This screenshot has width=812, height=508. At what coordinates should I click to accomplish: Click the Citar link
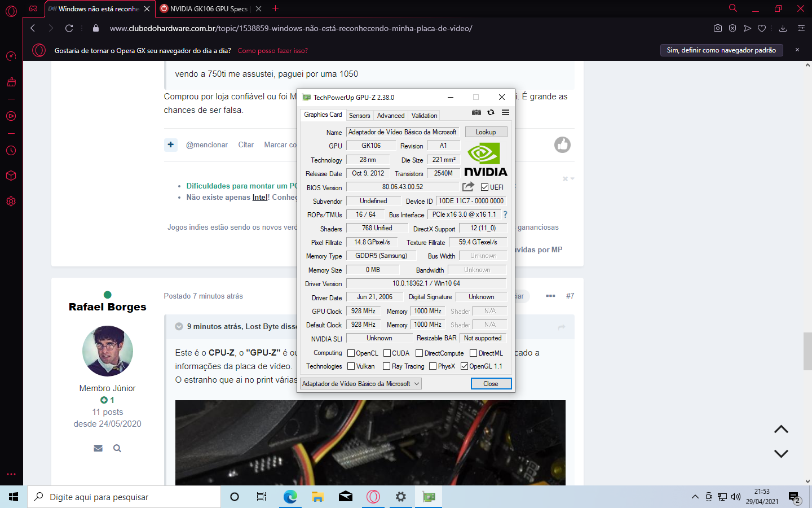point(246,145)
